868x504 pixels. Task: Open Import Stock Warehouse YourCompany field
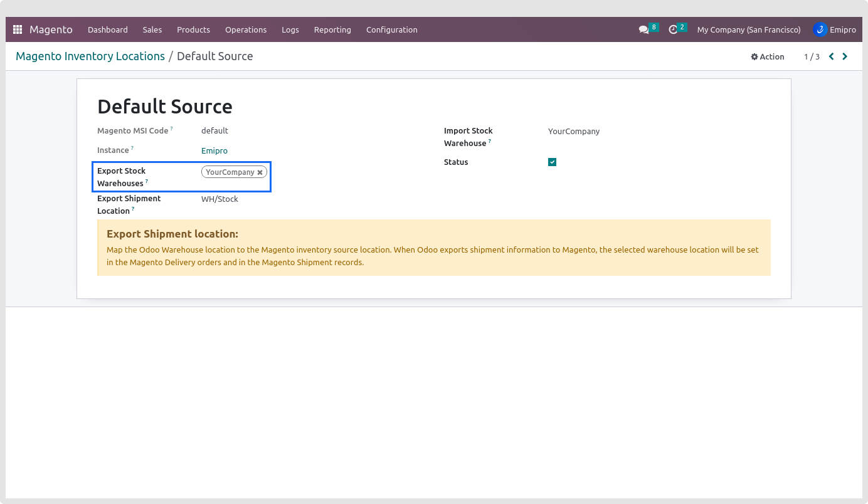[574, 132]
